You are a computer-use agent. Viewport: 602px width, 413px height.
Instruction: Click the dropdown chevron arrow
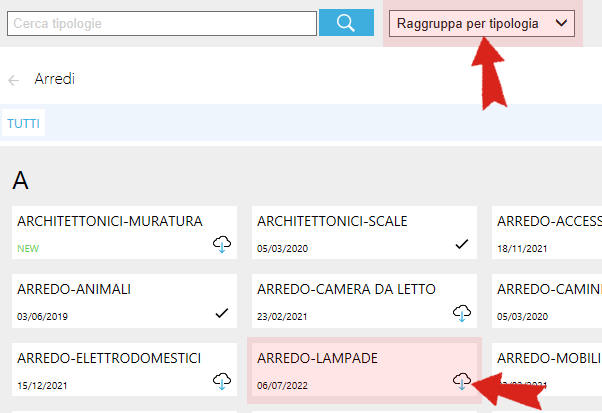(561, 23)
